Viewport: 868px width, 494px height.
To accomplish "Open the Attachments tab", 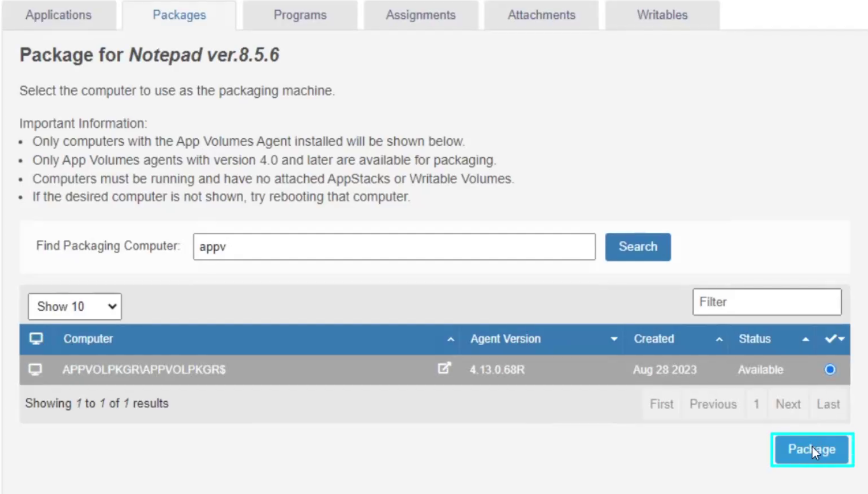I will [541, 15].
